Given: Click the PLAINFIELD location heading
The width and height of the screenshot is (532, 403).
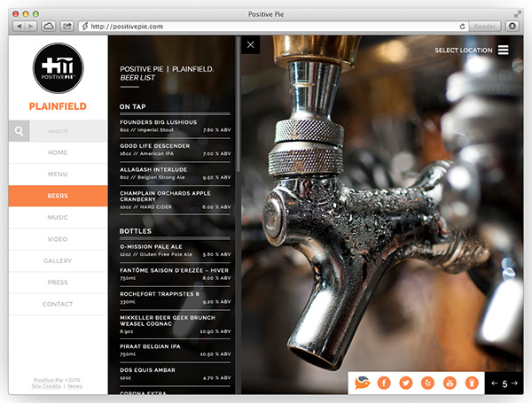Looking at the screenshot, I should [58, 106].
